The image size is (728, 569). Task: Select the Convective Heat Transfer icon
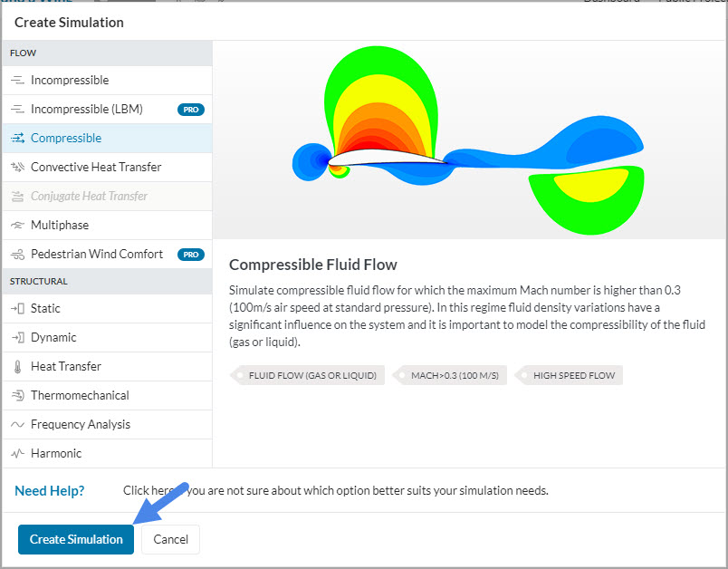point(16,167)
